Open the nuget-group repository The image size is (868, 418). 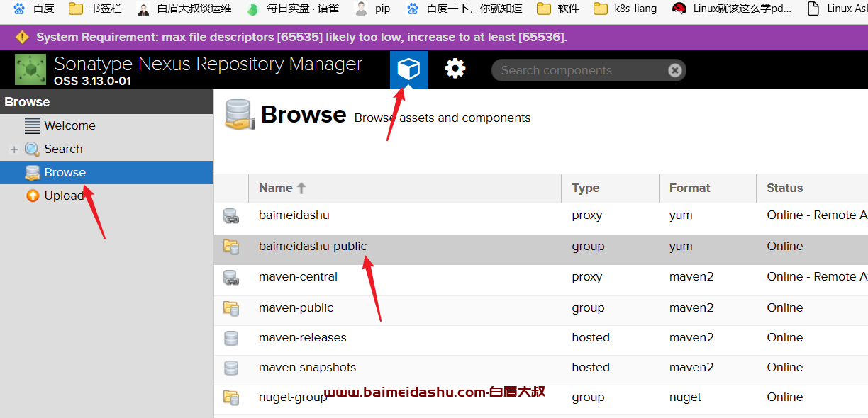tap(293, 397)
